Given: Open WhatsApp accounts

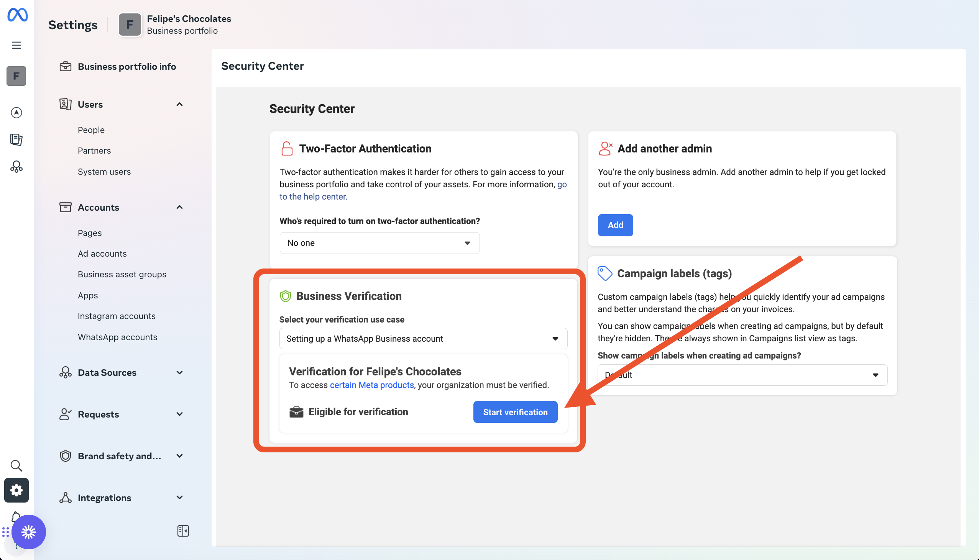Looking at the screenshot, I should (x=117, y=337).
